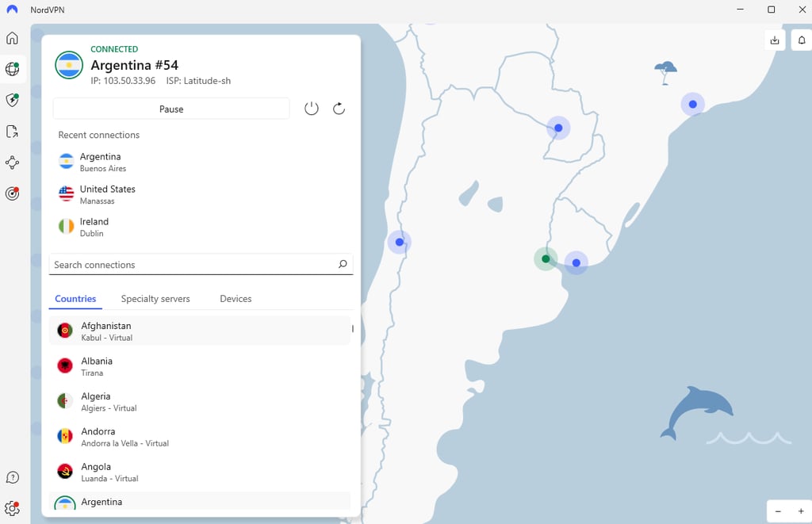Click the Afghanistan flag icon
This screenshot has width=812, height=524.
[65, 331]
